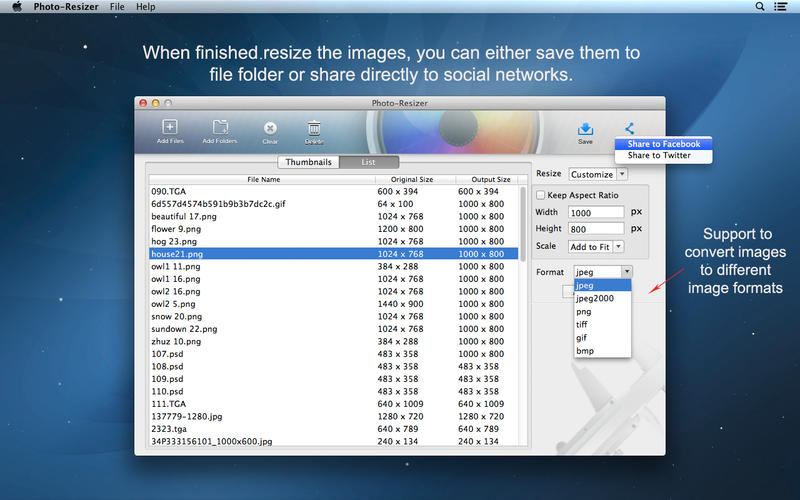Expand the Resize Customize dropdown
The height and width of the screenshot is (500, 800).
tap(598, 174)
